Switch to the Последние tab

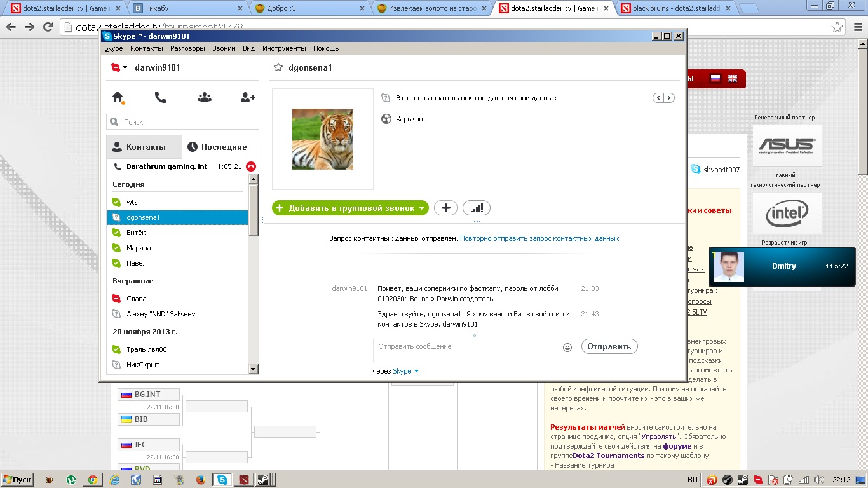[220, 147]
